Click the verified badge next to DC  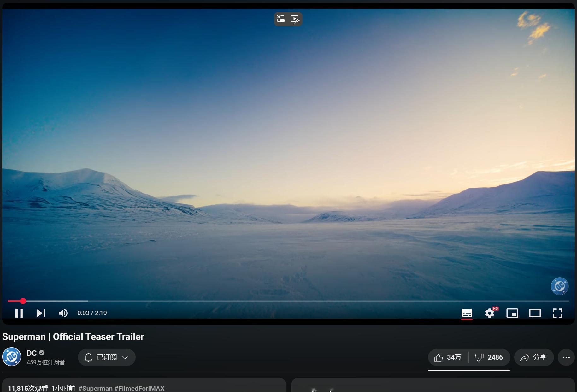click(x=42, y=353)
